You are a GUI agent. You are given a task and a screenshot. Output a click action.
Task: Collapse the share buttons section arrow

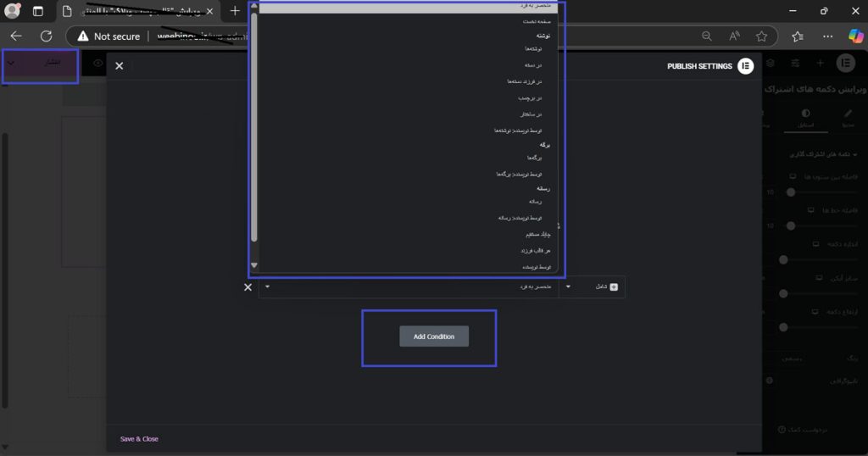coord(855,155)
